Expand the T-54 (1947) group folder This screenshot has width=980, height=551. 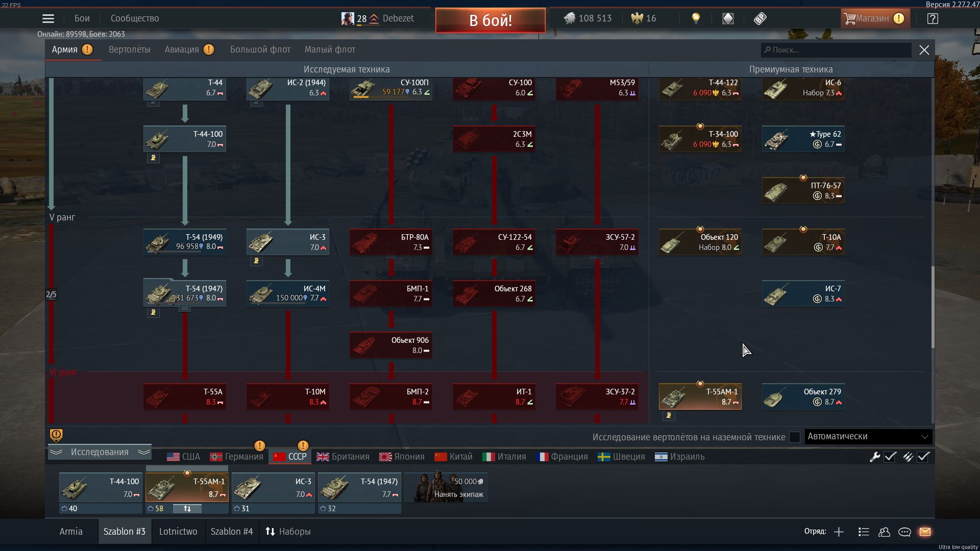pyautogui.click(x=185, y=309)
